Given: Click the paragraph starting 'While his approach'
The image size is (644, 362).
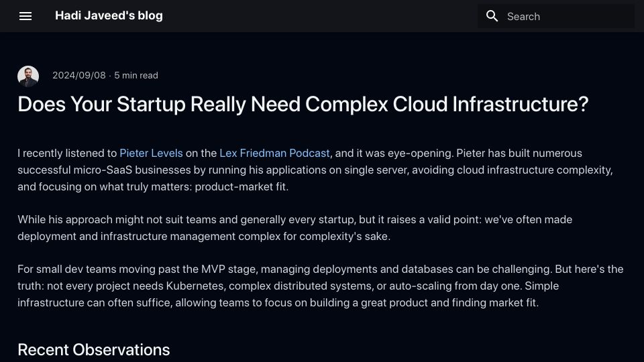Looking at the screenshot, I should click(x=295, y=228).
